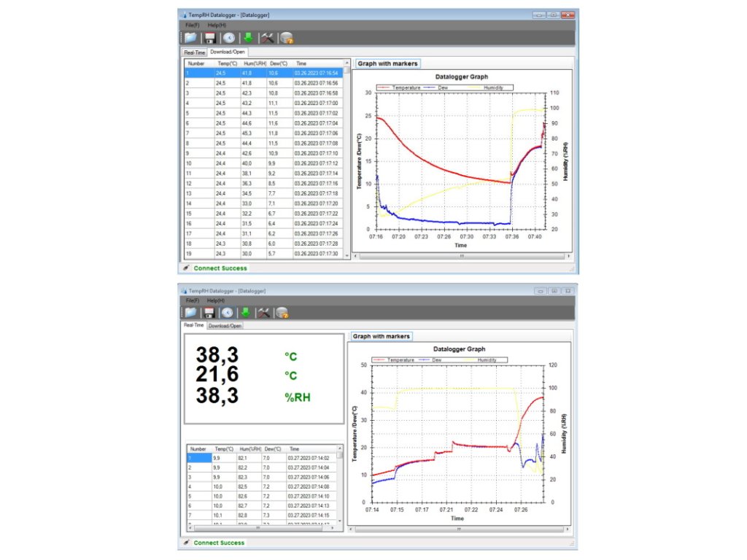Click floppy disk save icon in bottom window

point(209,312)
